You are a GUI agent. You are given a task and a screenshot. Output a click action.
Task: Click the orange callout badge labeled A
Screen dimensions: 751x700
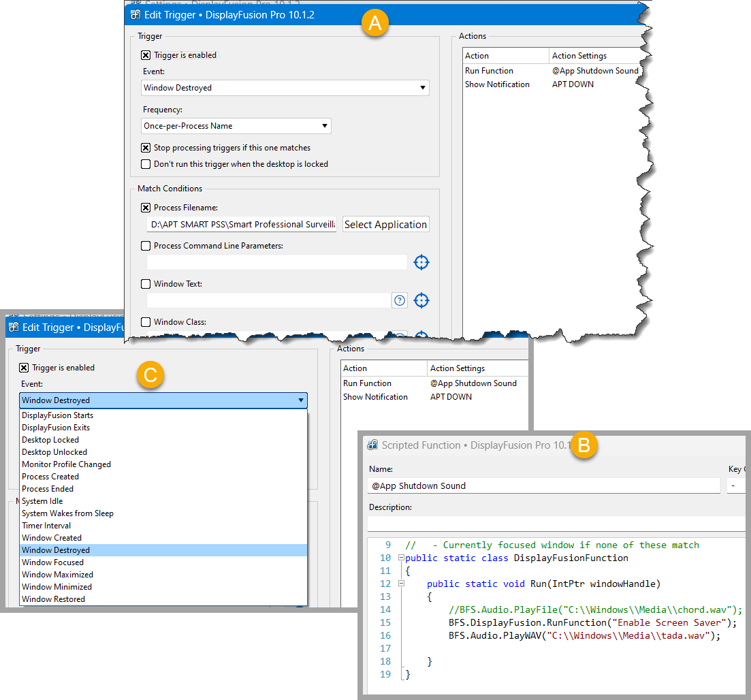tap(374, 23)
